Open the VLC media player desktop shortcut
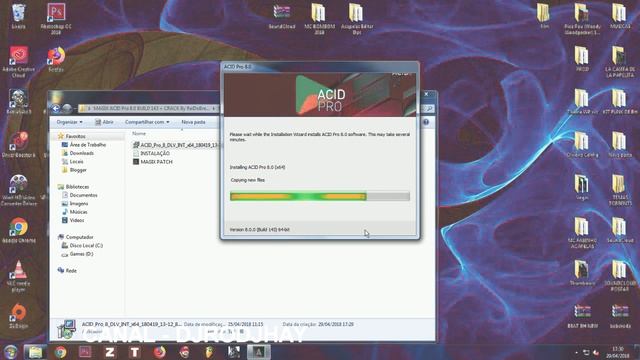The width and height of the screenshot is (640, 360). [18, 276]
